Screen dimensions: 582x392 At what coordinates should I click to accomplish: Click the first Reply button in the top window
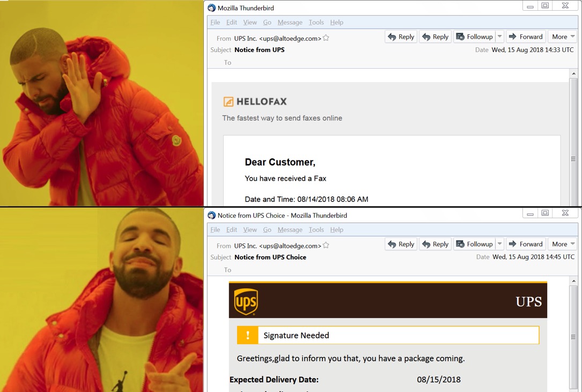(x=401, y=37)
